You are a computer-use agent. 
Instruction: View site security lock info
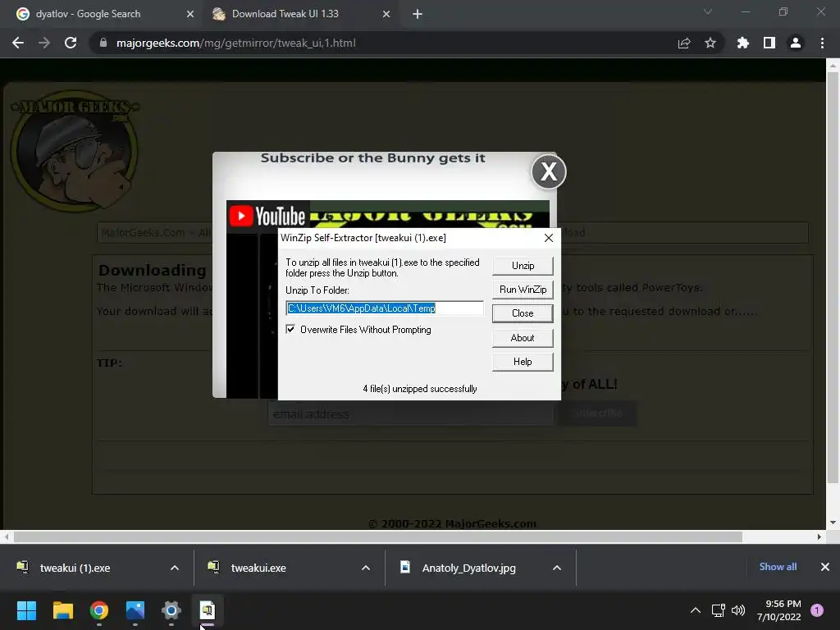point(103,43)
